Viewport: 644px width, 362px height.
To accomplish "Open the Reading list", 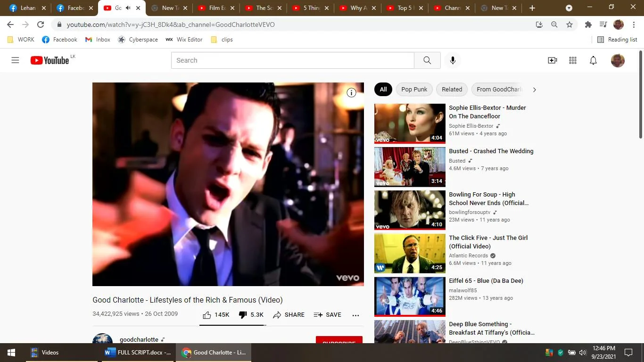I will [617, 40].
